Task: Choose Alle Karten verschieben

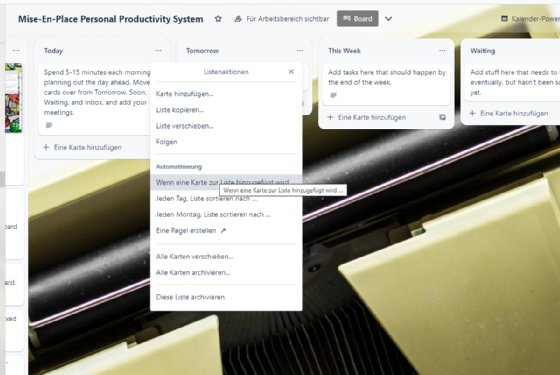Action: pyautogui.click(x=226, y=256)
